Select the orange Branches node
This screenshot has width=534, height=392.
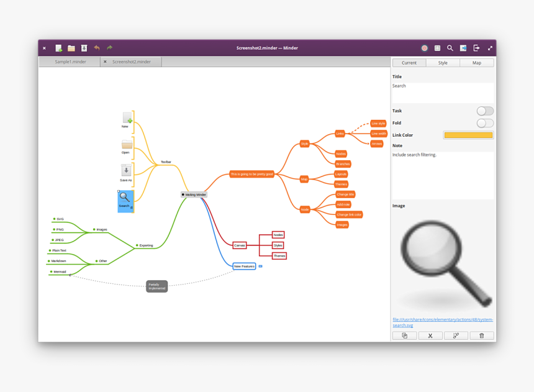click(x=343, y=164)
